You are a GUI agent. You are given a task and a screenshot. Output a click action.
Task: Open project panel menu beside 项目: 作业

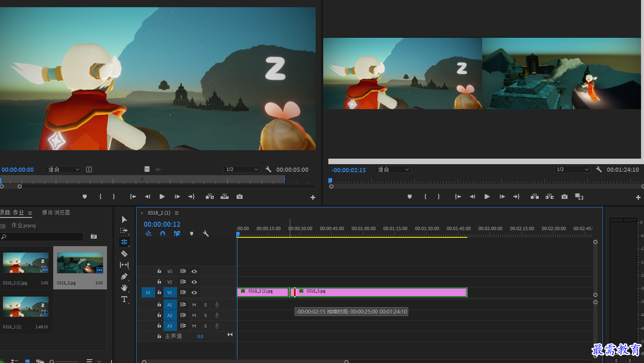click(30, 213)
